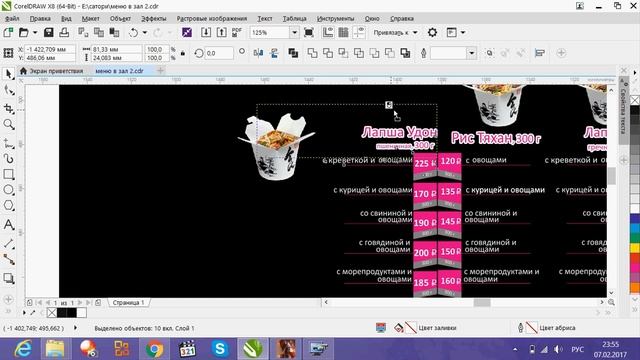The width and height of the screenshot is (640, 360).
Task: Click the Страница 1 page tab
Action: tap(128, 302)
